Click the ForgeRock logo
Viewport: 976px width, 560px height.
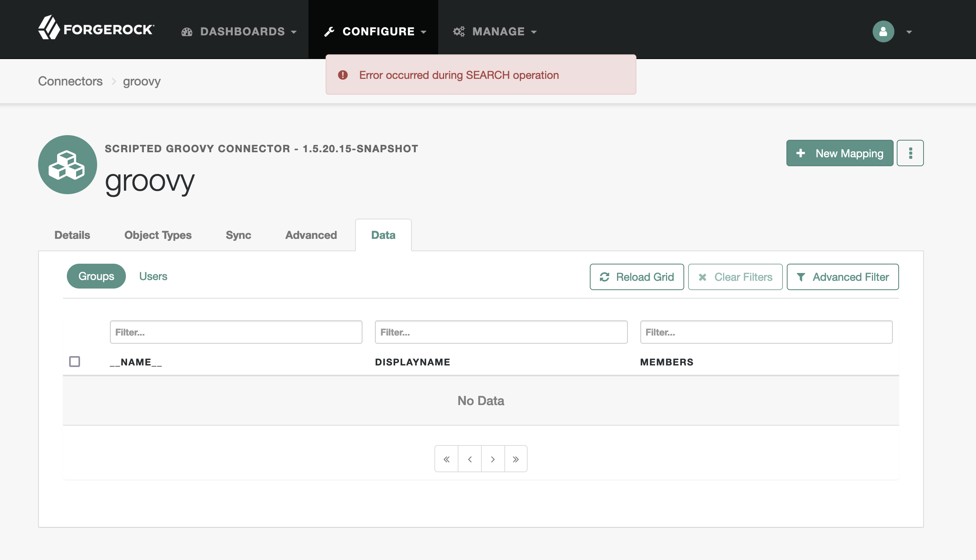[96, 28]
